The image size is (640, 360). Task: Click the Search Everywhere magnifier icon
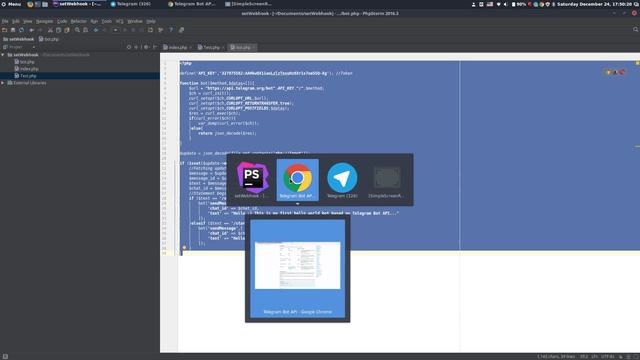pos(636,30)
